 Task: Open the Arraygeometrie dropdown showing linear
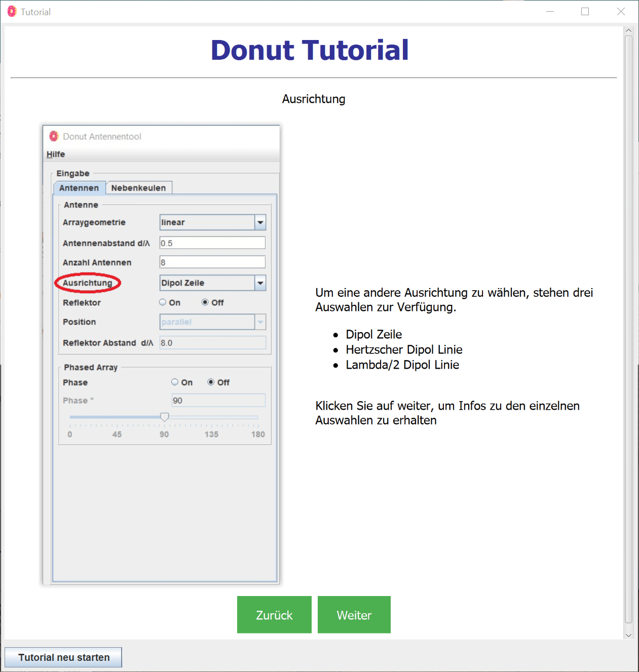[x=260, y=222]
